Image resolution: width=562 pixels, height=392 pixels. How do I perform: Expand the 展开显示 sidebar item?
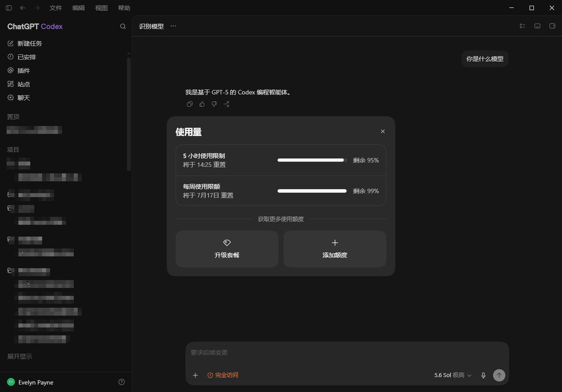[x=20, y=356]
